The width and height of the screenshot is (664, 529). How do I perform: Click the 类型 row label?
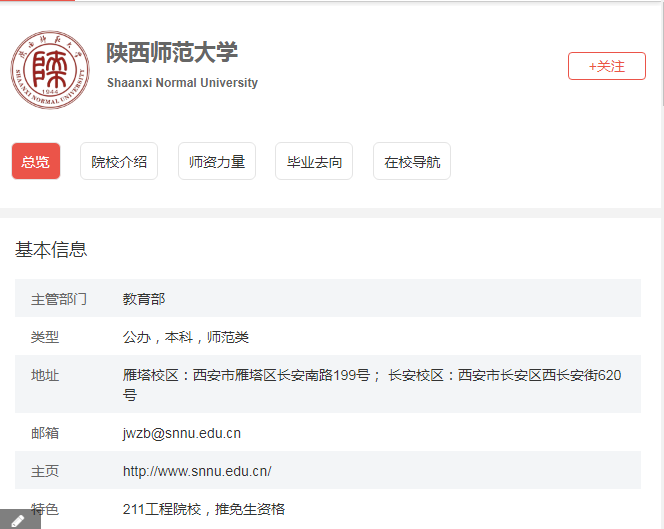click(x=45, y=337)
